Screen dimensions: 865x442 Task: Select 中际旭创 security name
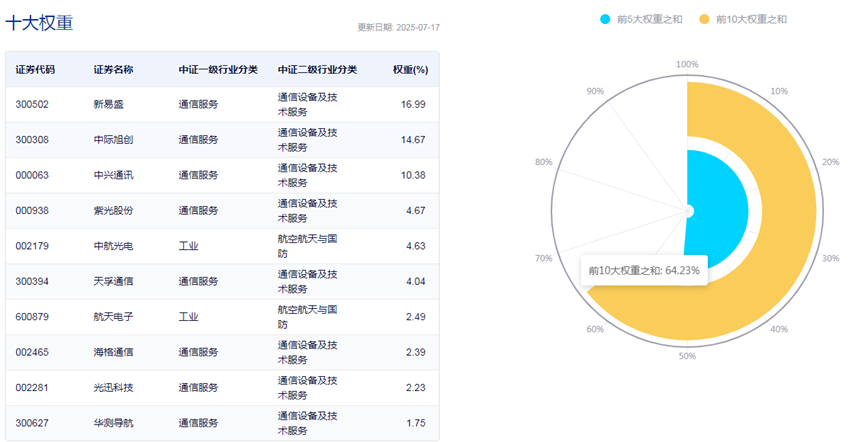tap(113, 140)
